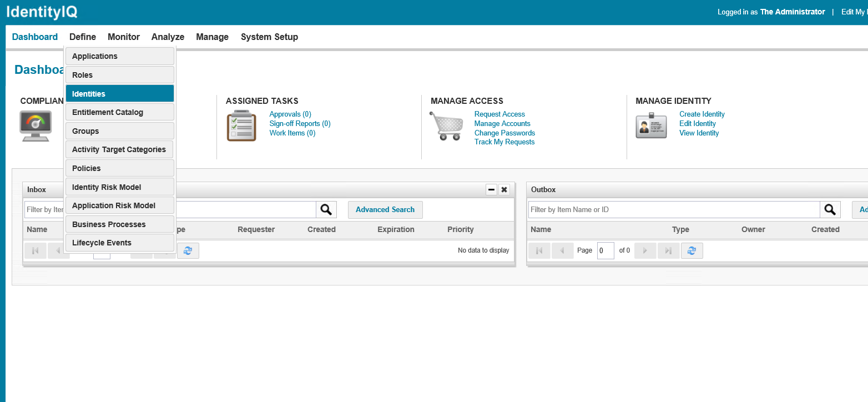Sort Inbox by Requester column
This screenshot has height=402, width=868.
256,229
